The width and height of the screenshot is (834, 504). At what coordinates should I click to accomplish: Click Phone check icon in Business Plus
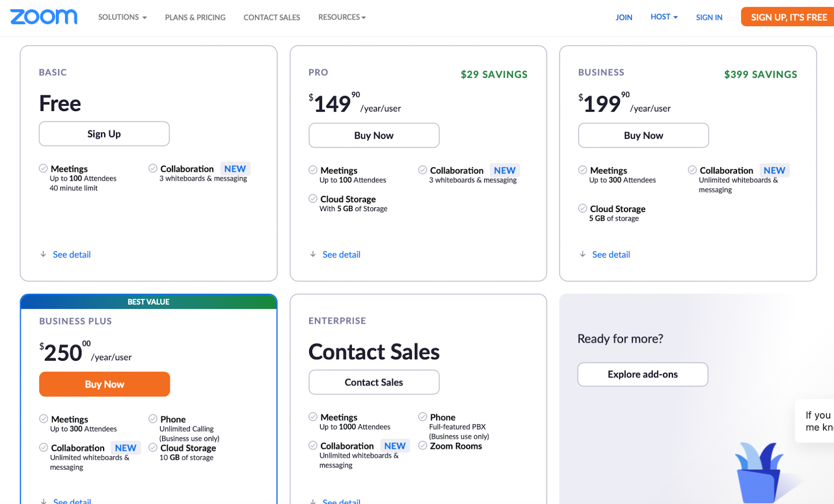(x=153, y=419)
